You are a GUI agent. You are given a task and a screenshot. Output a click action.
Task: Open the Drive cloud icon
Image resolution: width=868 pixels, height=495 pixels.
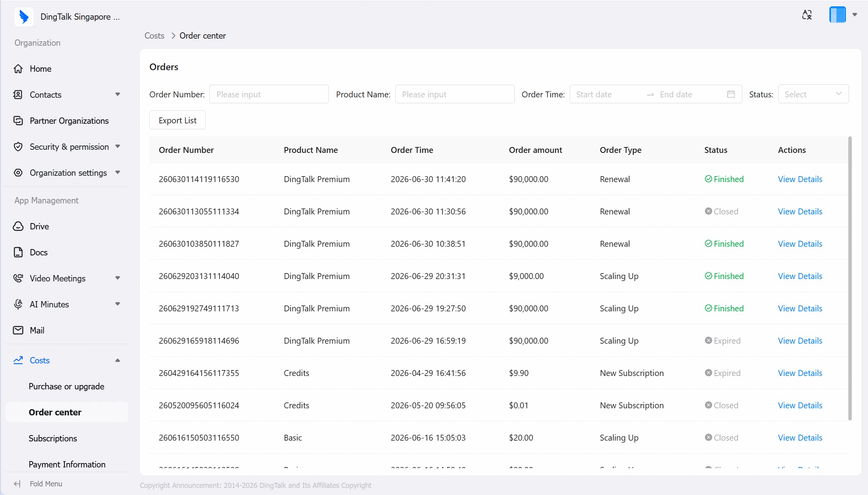[x=18, y=227]
